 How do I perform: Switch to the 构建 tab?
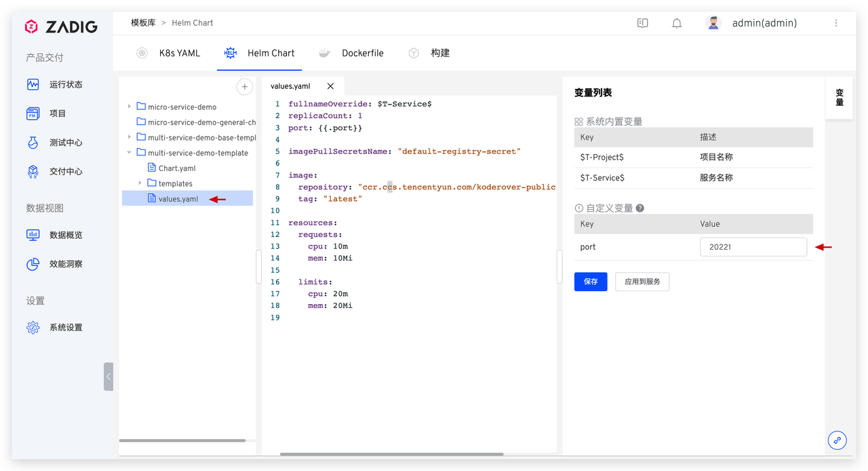[x=429, y=53]
